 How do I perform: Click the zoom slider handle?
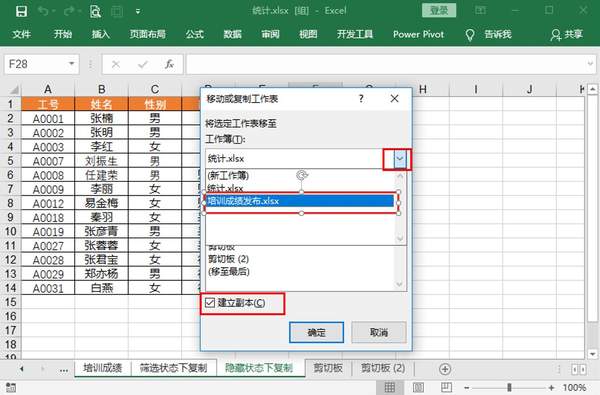509,387
